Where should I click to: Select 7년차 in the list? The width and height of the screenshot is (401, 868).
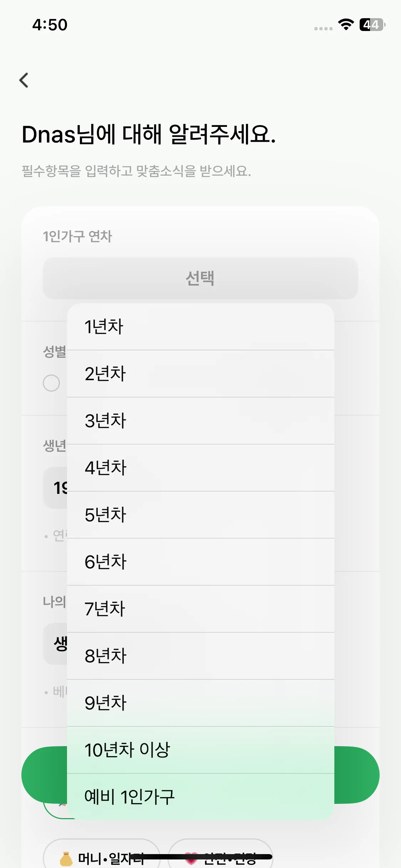[x=200, y=609]
